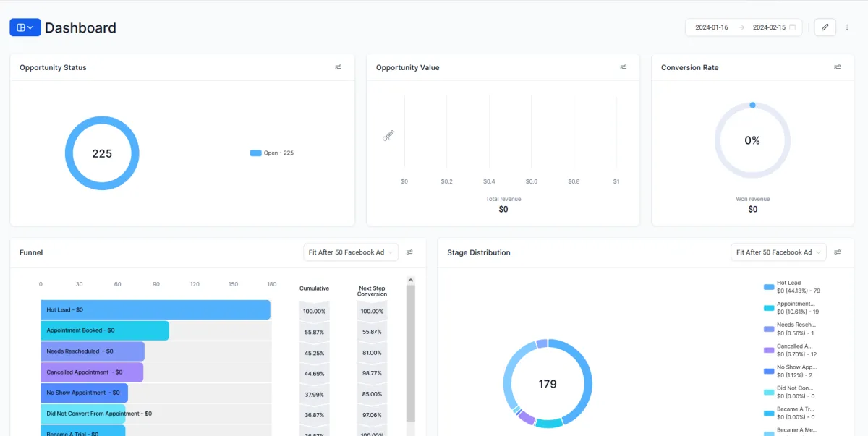Click the pencil edit dashboard icon
This screenshot has height=436, width=868.
click(x=825, y=27)
